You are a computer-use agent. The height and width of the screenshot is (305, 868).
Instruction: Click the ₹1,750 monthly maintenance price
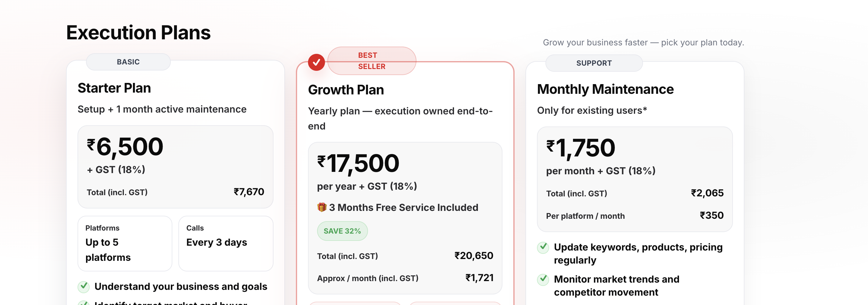581,148
